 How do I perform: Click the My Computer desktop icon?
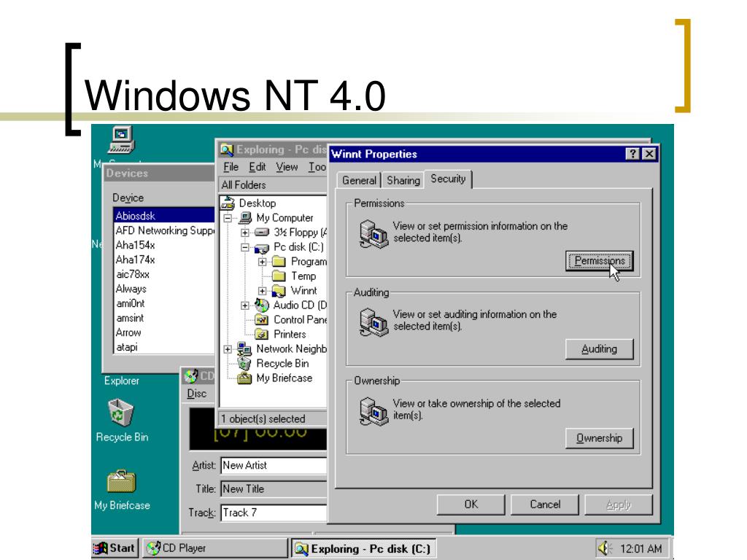[x=122, y=140]
